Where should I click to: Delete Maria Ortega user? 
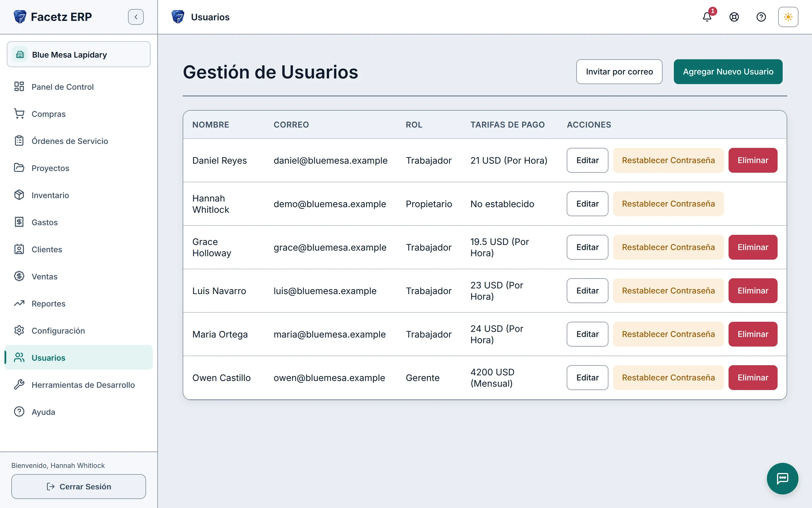pos(753,334)
